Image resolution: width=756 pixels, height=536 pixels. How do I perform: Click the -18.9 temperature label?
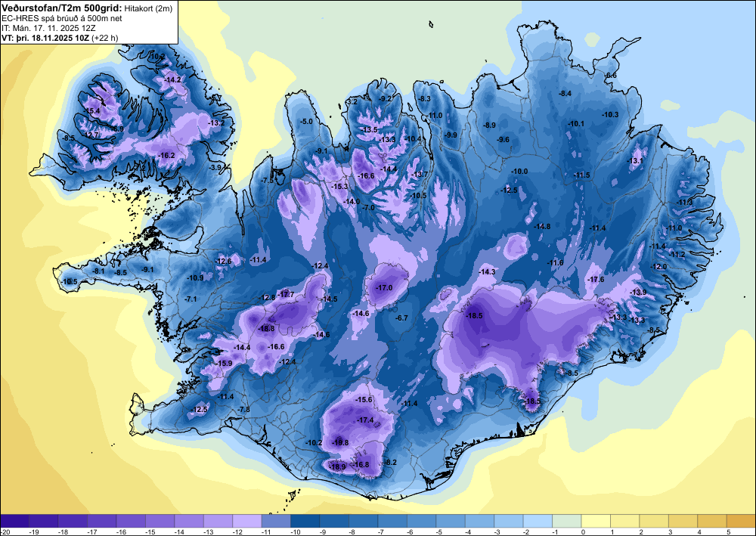pyautogui.click(x=337, y=466)
